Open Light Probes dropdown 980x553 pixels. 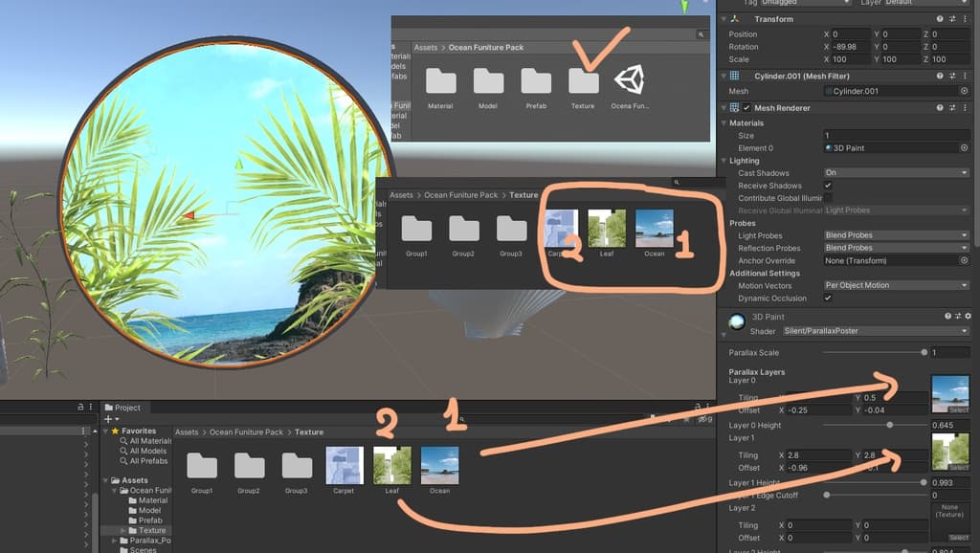pyautogui.click(x=896, y=235)
